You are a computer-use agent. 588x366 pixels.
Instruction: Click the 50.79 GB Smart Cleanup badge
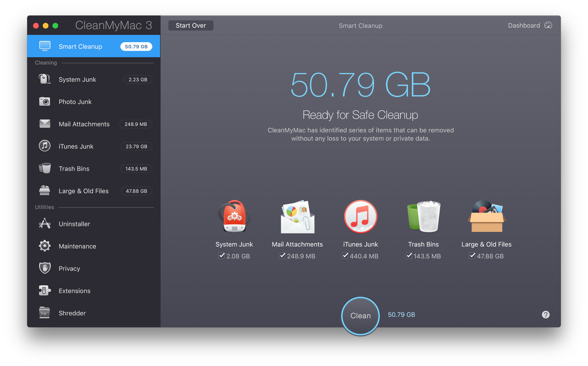coord(136,46)
